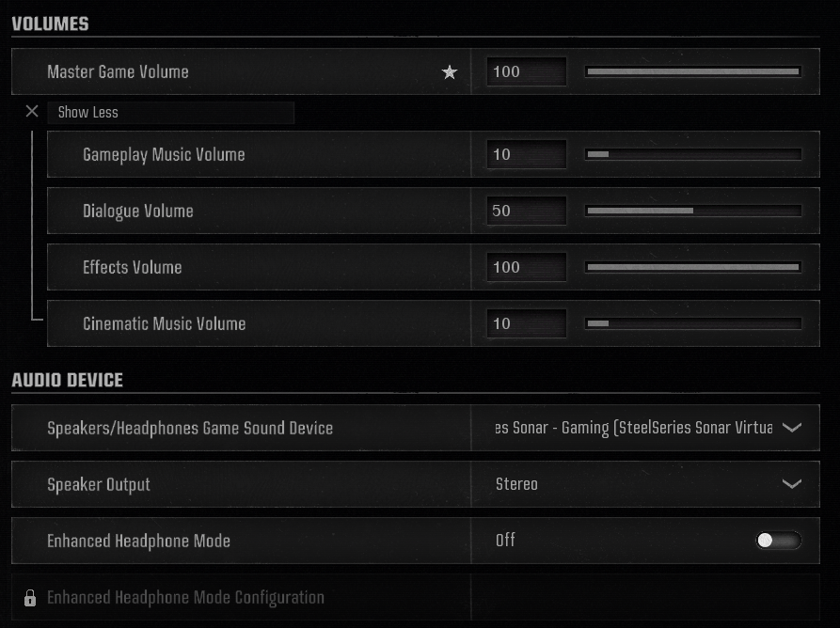Click the Master Game Volume value field
840x628 pixels.
pos(526,71)
